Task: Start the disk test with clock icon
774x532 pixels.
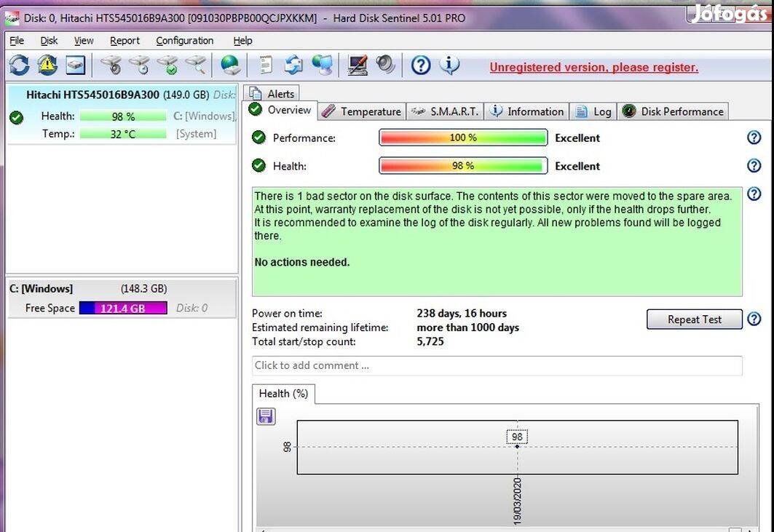Action: 141,65
